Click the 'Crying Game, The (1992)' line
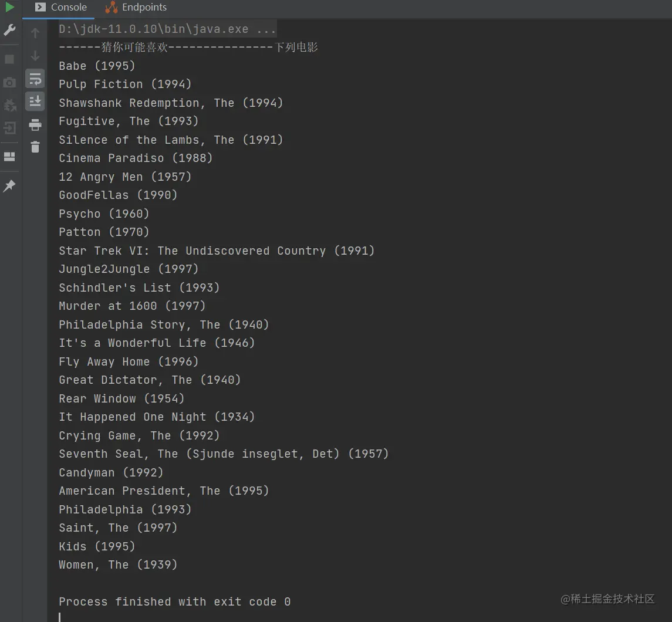This screenshot has width=672, height=622. (x=139, y=435)
